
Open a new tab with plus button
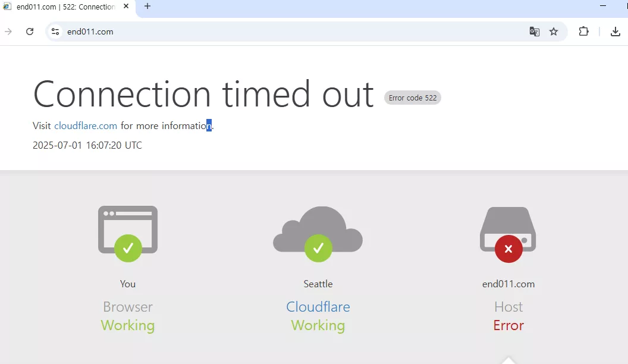click(x=147, y=6)
